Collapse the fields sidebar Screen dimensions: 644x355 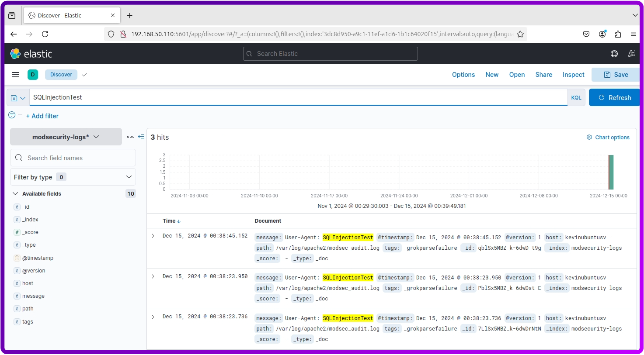141,137
